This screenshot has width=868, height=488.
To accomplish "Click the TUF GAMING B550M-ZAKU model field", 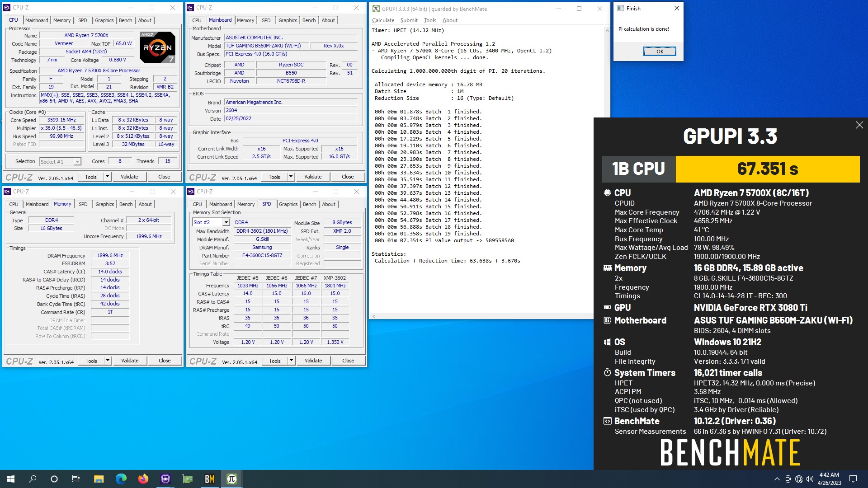I will pos(266,46).
